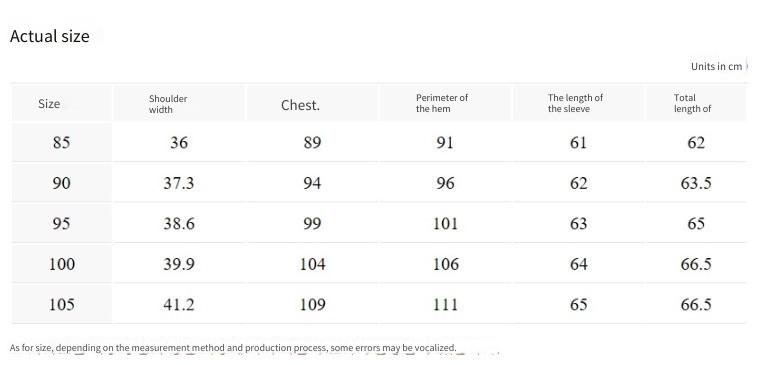Select size 90 row label
This screenshot has height=365, width=761.
tap(62, 183)
